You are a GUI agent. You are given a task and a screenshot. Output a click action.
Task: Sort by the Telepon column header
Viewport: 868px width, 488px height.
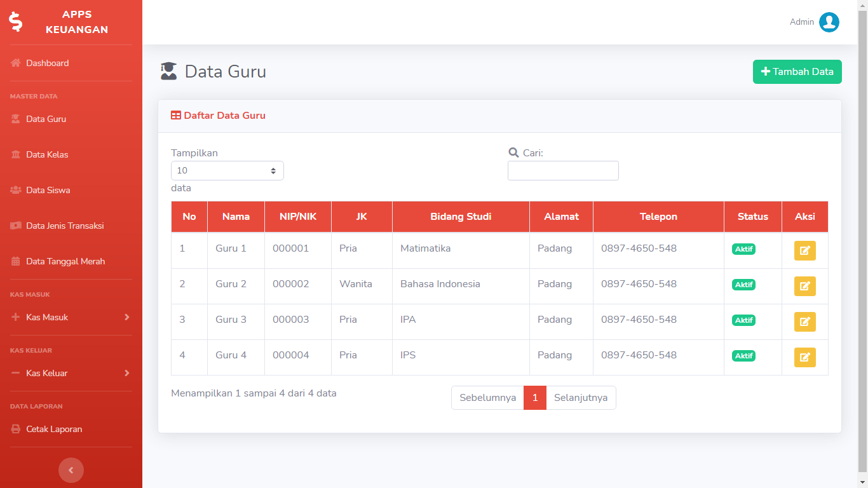[658, 217]
